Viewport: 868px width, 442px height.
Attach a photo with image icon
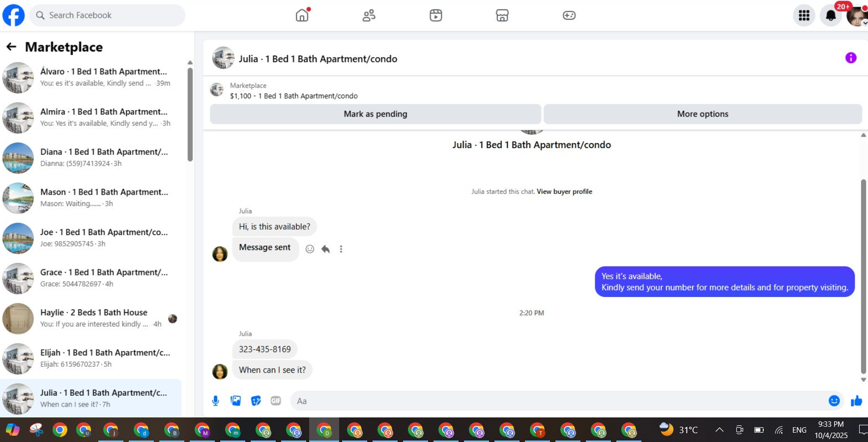(236, 401)
